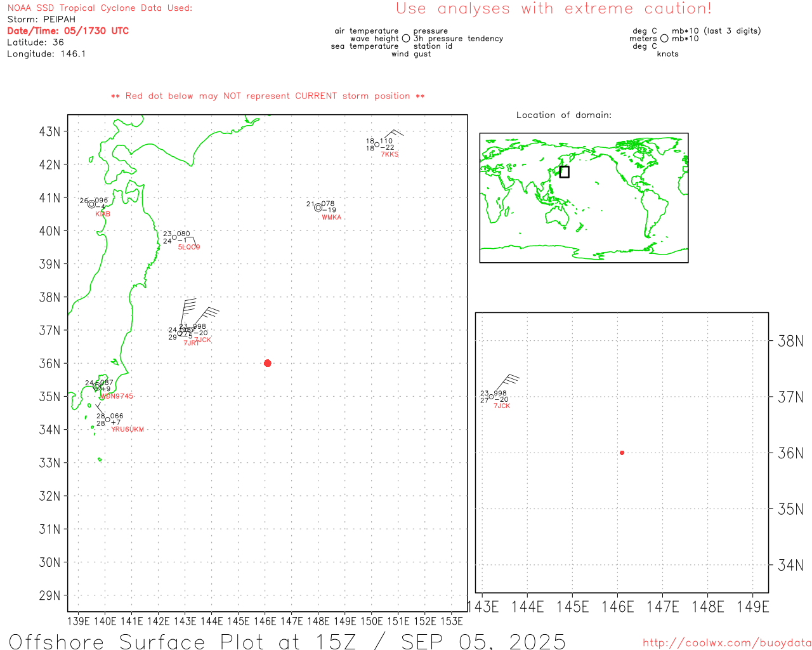Image resolution: width=812 pixels, height=650 pixels.
Task: Click the legend circle beside wave height
Action: (406, 38)
